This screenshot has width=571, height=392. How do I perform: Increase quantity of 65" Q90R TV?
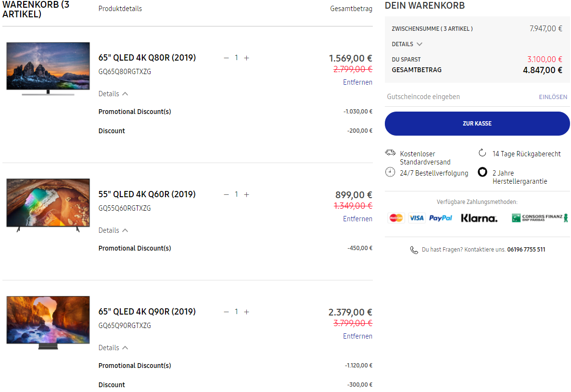coord(246,312)
